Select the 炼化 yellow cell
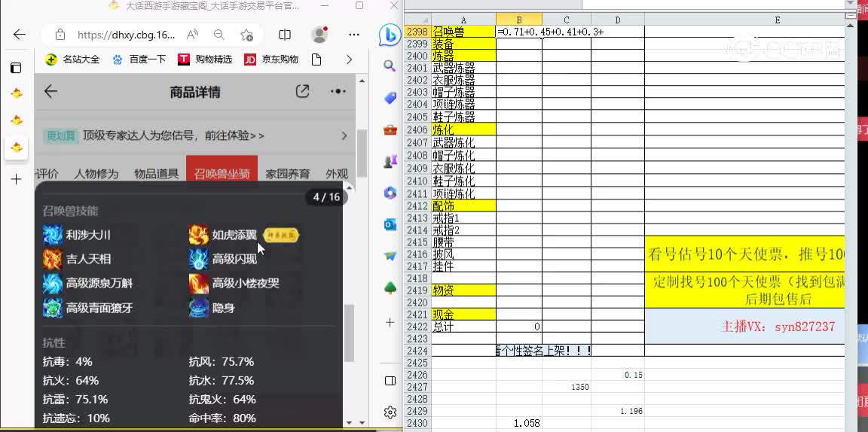The height and width of the screenshot is (432, 868). pos(463,130)
